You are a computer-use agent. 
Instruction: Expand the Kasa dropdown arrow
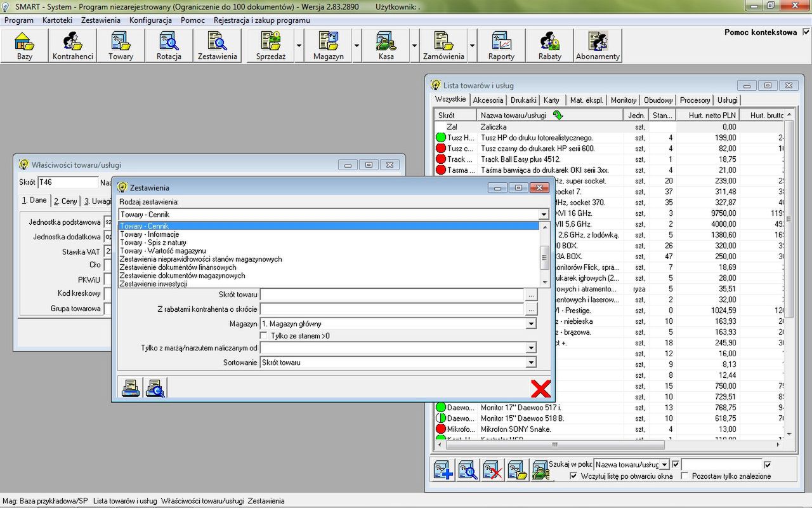coord(414,46)
